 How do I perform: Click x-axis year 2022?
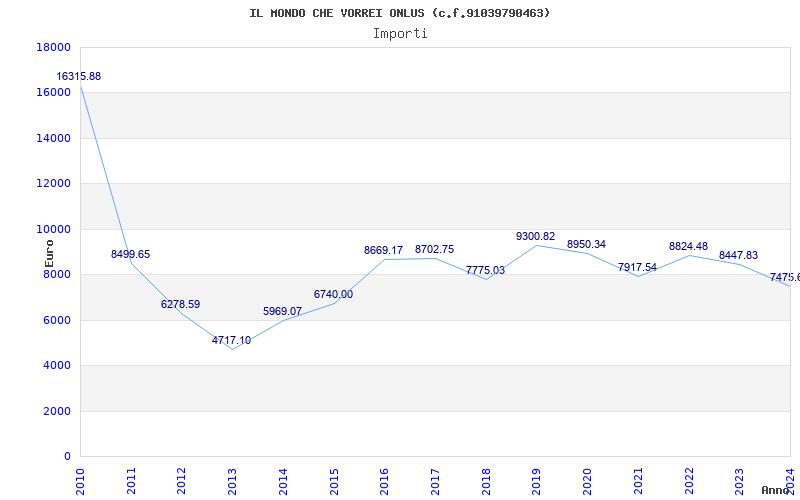(x=689, y=481)
